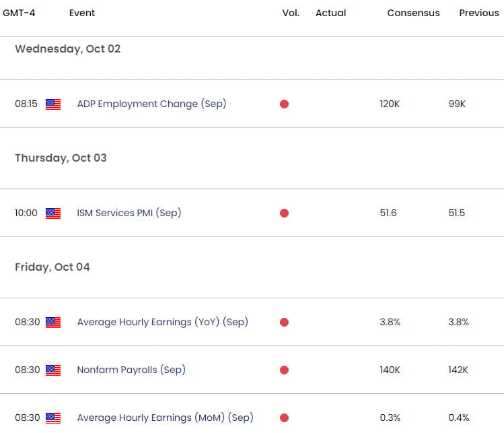Click the US flag beside Average Hourly Earnings (MoM)
The width and height of the screenshot is (504, 433).
pyautogui.click(x=53, y=418)
